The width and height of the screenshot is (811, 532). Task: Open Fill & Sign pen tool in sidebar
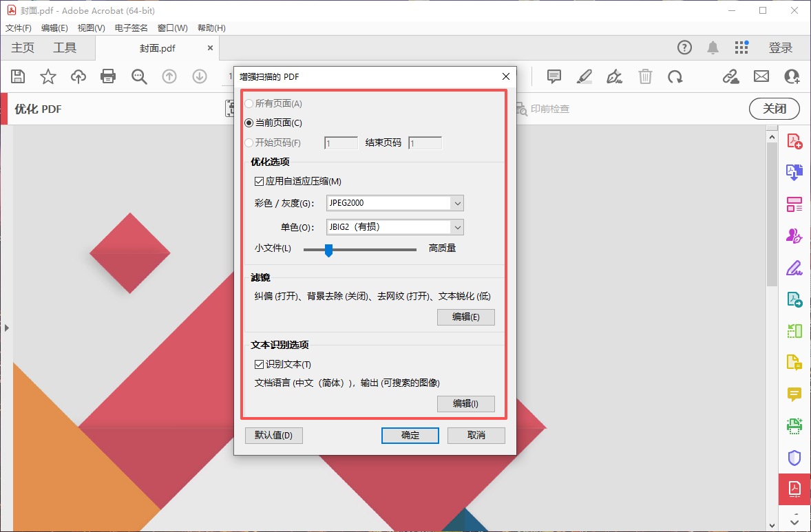click(794, 268)
